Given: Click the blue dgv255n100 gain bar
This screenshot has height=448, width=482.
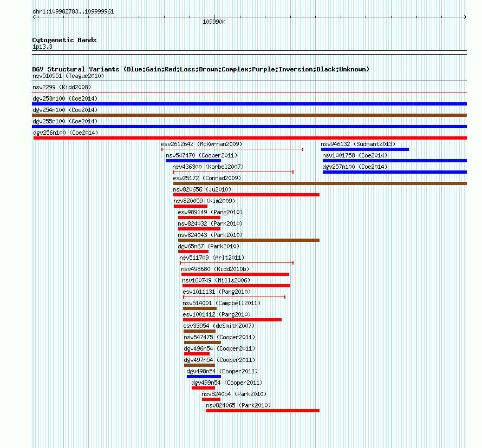Looking at the screenshot, I should click(249, 127).
